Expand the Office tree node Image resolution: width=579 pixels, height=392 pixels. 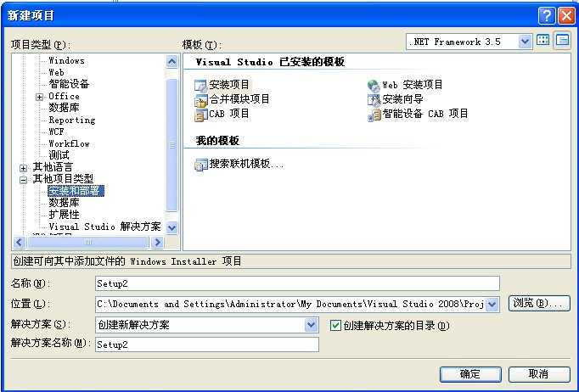pos(40,97)
